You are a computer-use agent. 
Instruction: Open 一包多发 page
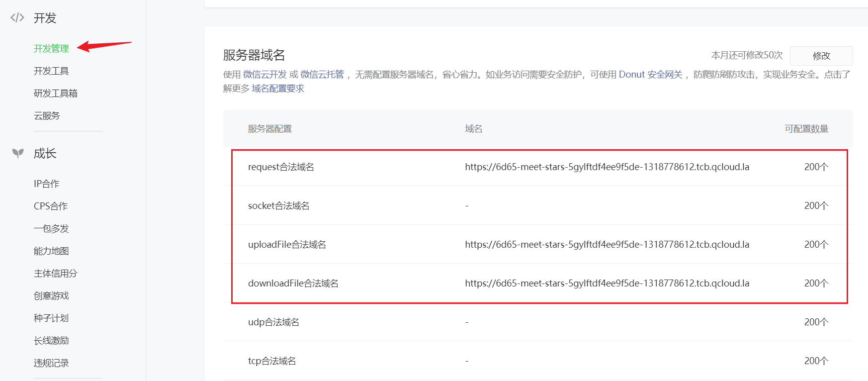51,228
